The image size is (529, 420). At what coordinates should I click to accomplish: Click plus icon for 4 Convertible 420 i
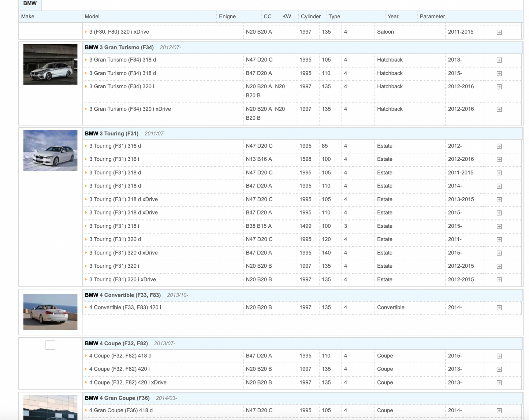coord(499,308)
